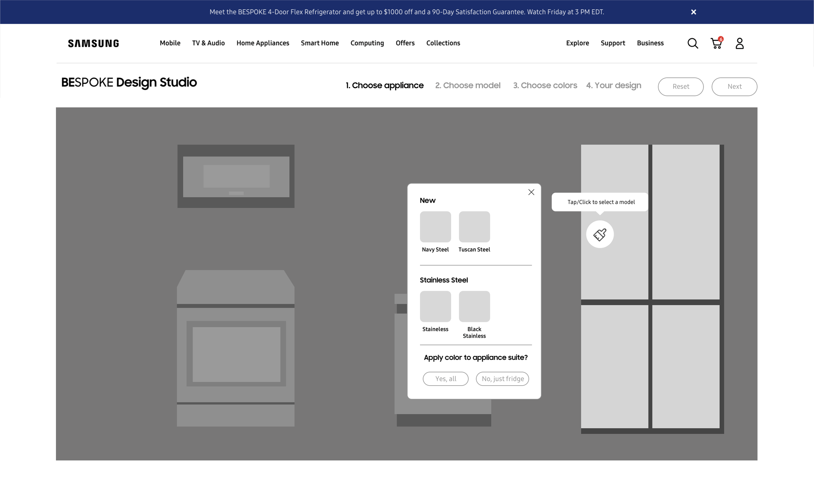Select the microwave appliance
The height and width of the screenshot is (504, 814).
coord(236,176)
